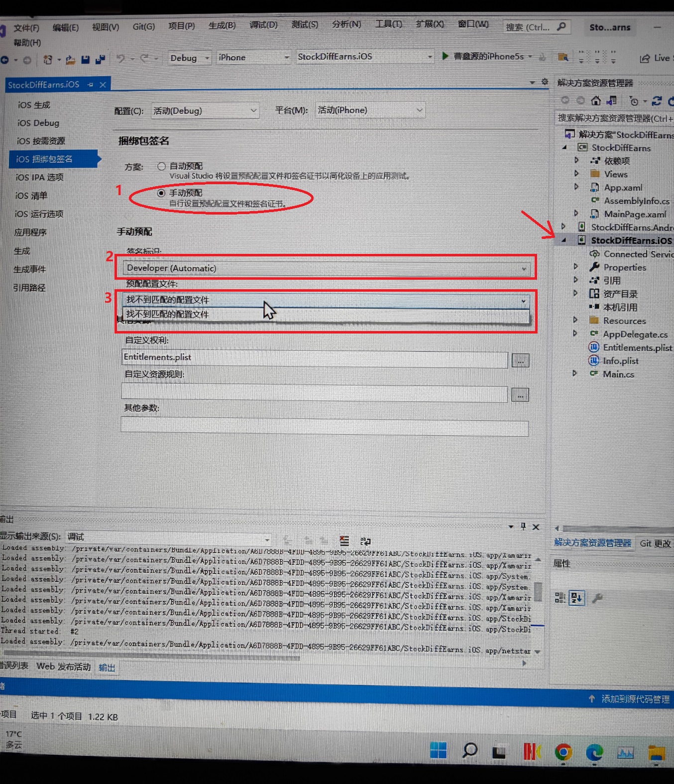The width and height of the screenshot is (674, 784).
Task: Open the 文件(F) menu
Action: point(26,28)
